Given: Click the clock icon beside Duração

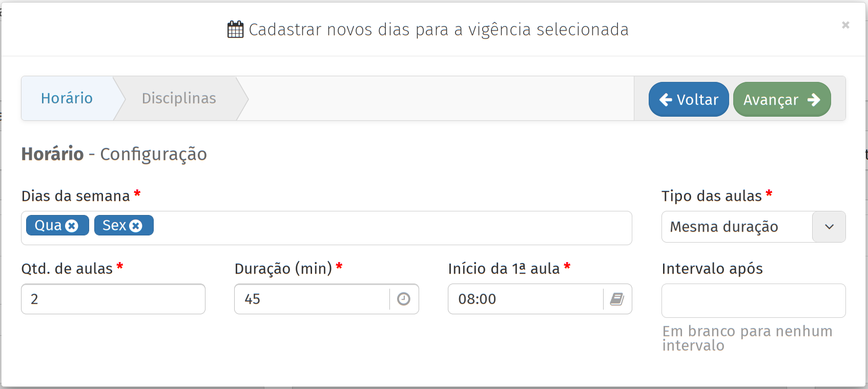Looking at the screenshot, I should coord(404,299).
